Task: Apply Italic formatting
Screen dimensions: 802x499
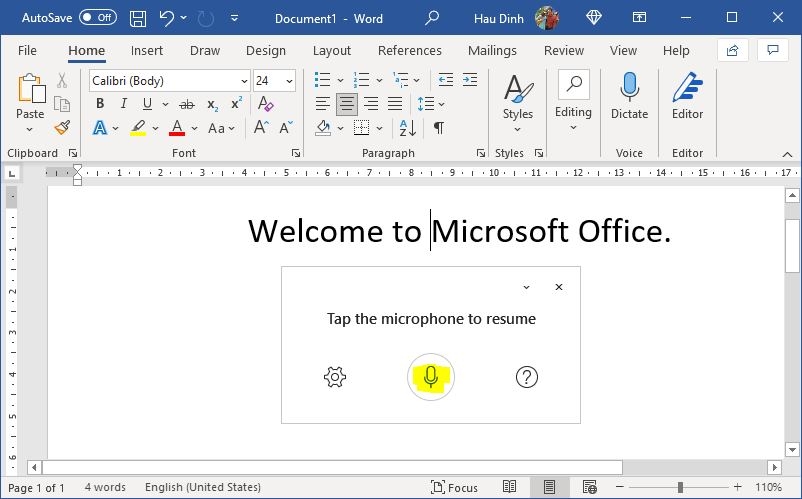Action: tap(123, 104)
